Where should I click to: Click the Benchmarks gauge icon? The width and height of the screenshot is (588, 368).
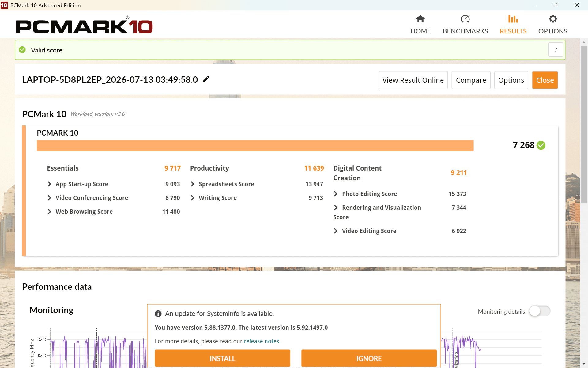point(465,19)
